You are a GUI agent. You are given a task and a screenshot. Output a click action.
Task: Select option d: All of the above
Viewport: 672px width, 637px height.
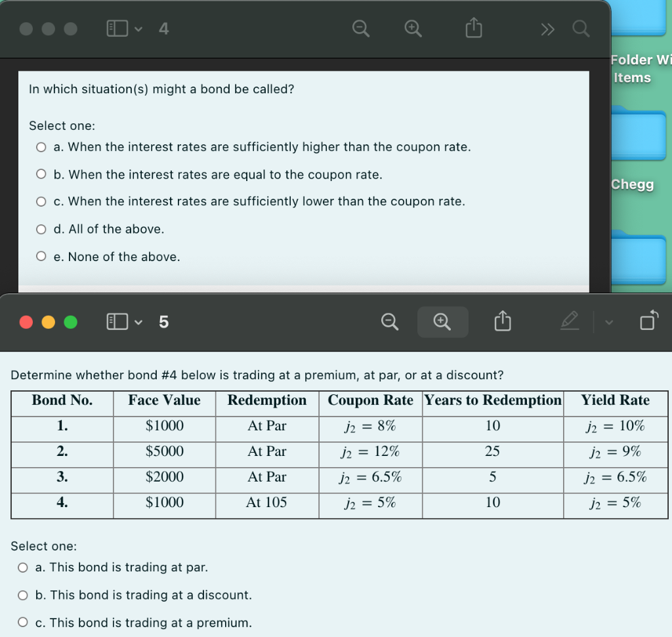pyautogui.click(x=41, y=229)
